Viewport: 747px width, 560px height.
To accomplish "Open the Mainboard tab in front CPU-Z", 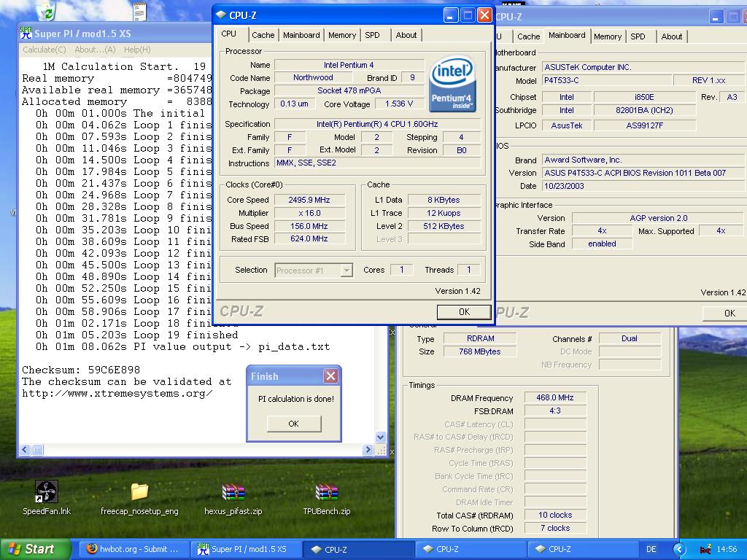I will coord(301,35).
